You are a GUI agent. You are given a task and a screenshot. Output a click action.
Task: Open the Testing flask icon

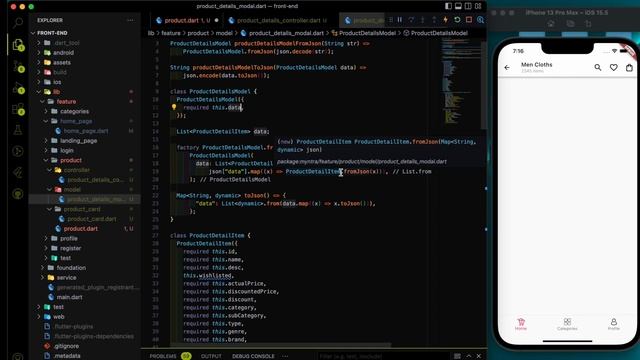coord(18,130)
